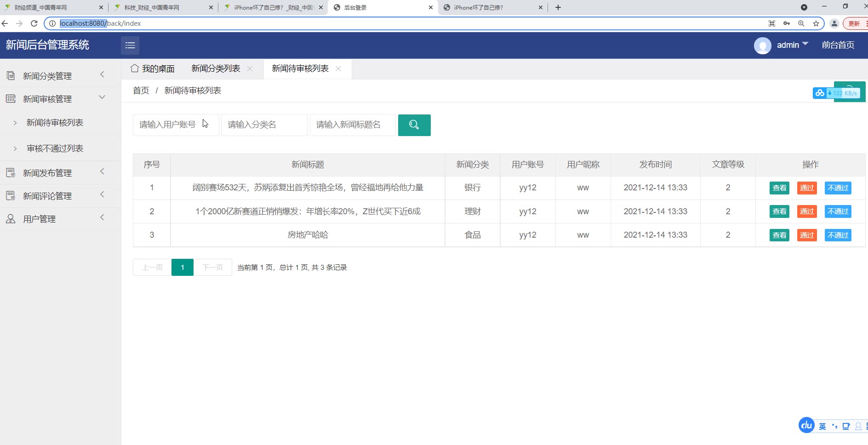Collapse the 新闻审核管理 menu chevron
The height and width of the screenshot is (445, 868).
tap(103, 97)
